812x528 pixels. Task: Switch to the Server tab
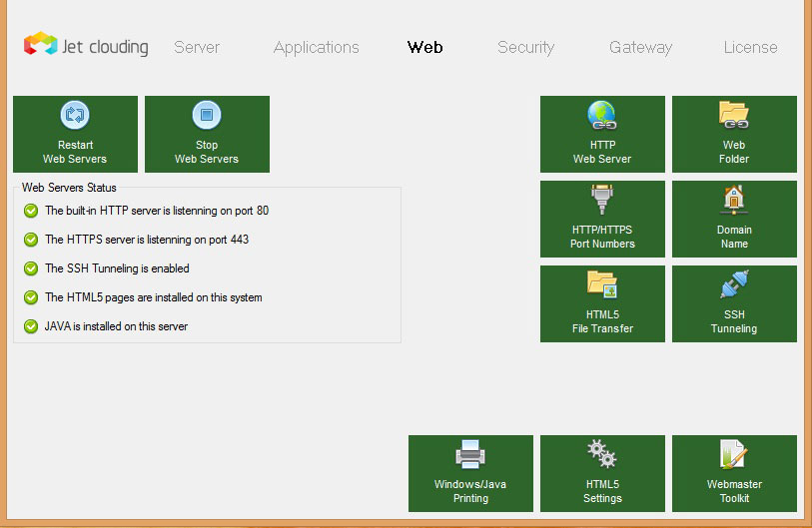197,47
